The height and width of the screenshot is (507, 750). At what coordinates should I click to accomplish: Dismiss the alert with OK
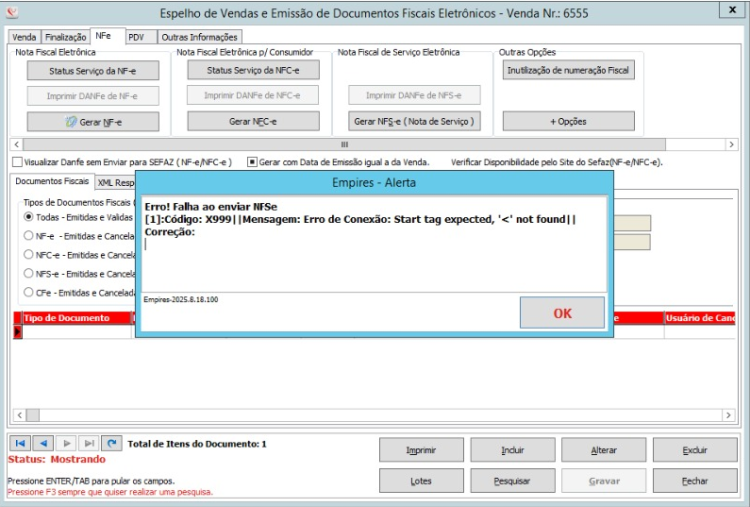[x=562, y=313]
